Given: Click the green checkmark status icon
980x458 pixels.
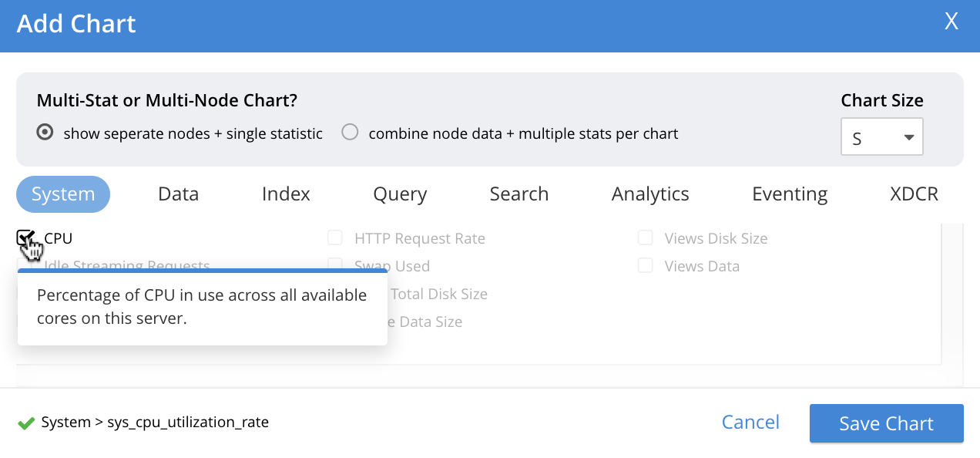Looking at the screenshot, I should pyautogui.click(x=26, y=422).
